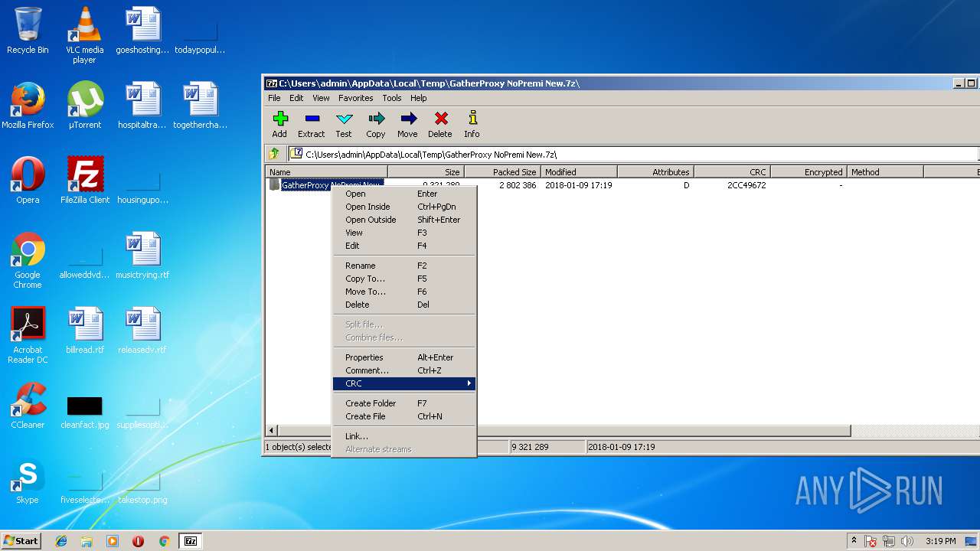Click the Test toolbar icon
The height and width of the screenshot is (551, 980).
pyautogui.click(x=344, y=124)
